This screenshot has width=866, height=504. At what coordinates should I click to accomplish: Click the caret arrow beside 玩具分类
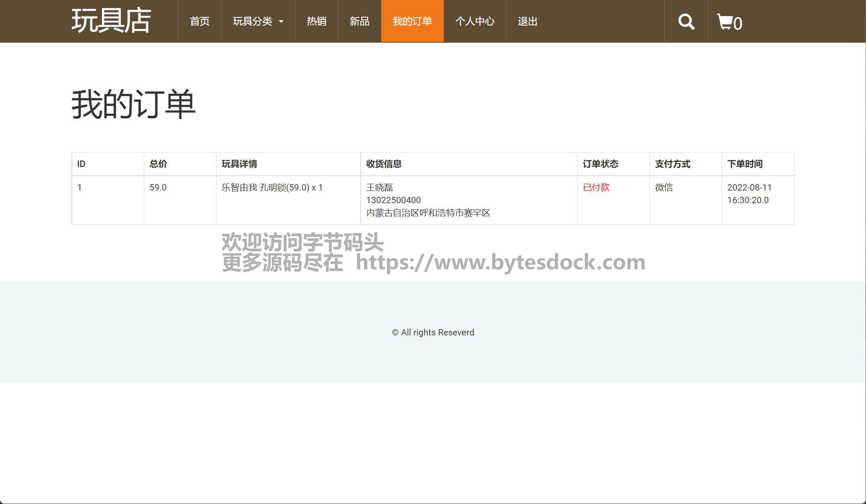point(281,22)
